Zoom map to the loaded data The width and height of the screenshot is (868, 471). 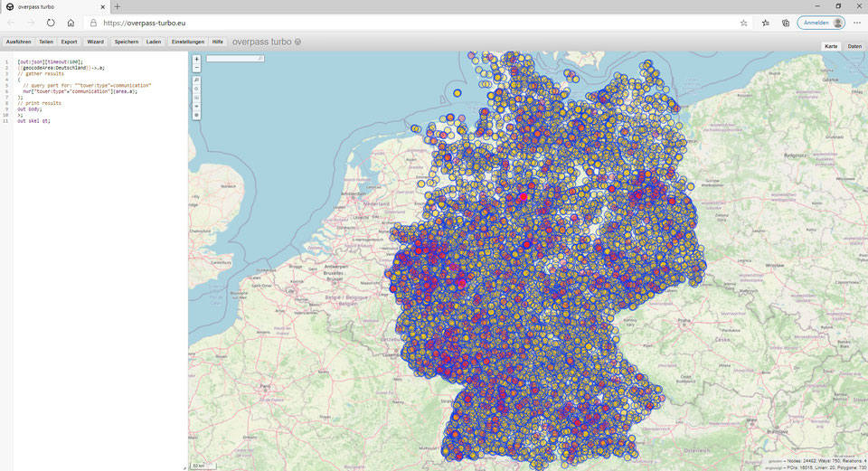click(196, 80)
